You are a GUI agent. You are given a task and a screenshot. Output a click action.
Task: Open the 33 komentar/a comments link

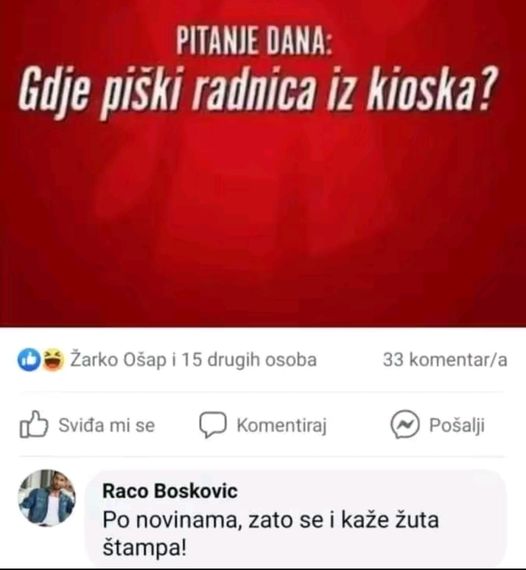(445, 360)
